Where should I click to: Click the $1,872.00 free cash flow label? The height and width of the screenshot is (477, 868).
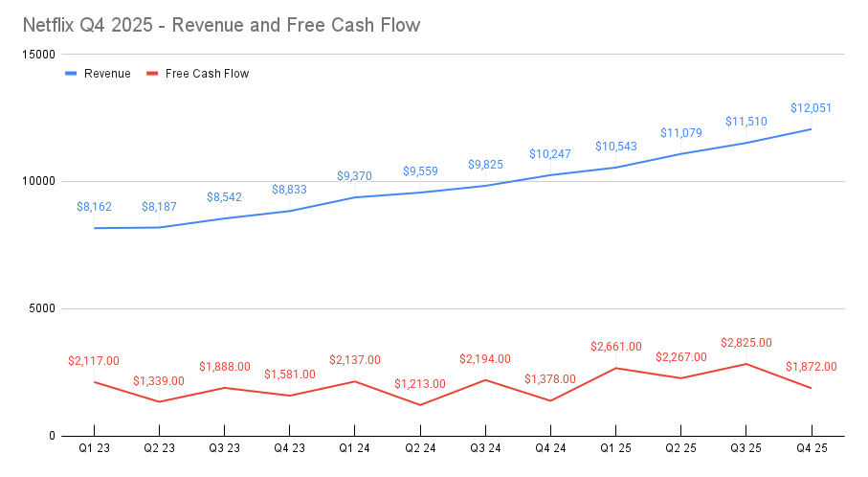(811, 367)
